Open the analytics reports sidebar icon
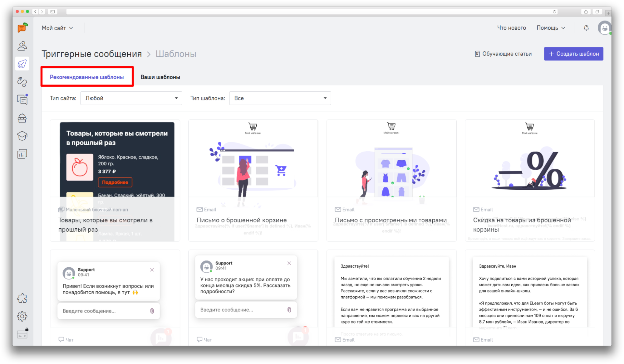624x364 pixels. (22, 154)
